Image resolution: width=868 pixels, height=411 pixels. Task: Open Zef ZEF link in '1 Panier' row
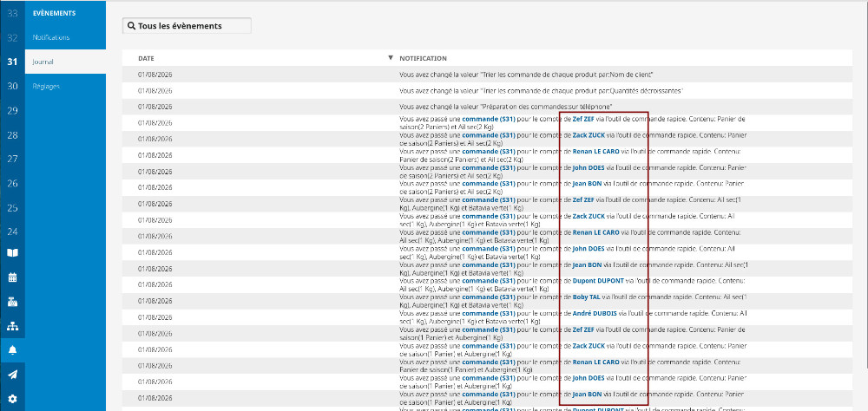(583, 329)
